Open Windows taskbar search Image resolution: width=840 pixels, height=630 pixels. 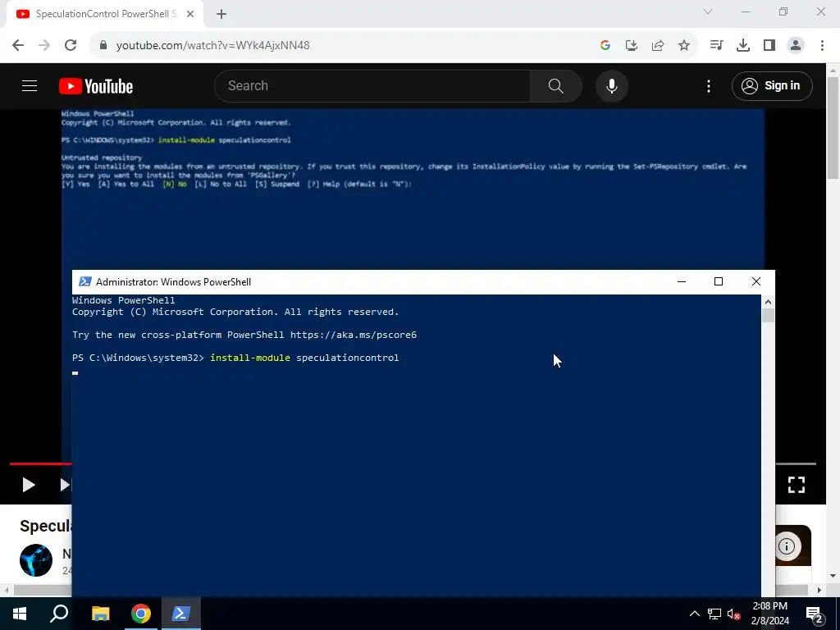coord(59,614)
